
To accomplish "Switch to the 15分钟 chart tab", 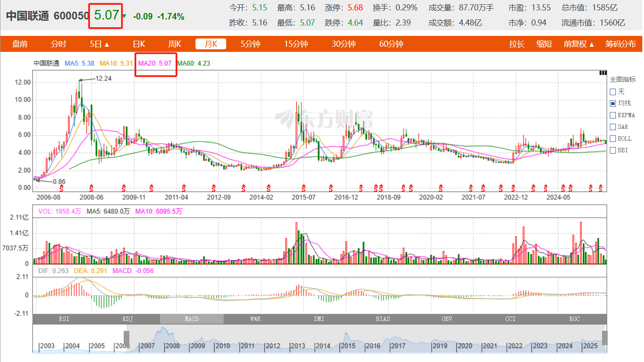I will pos(296,44).
